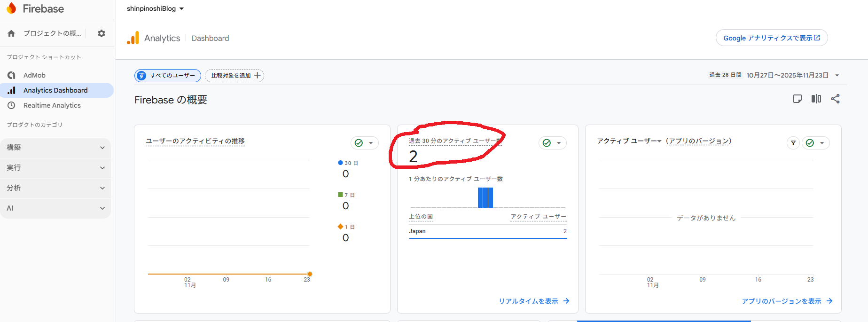The height and width of the screenshot is (322, 868).
Task: Open プロジェクトの概要 project overview
Action: [x=52, y=33]
